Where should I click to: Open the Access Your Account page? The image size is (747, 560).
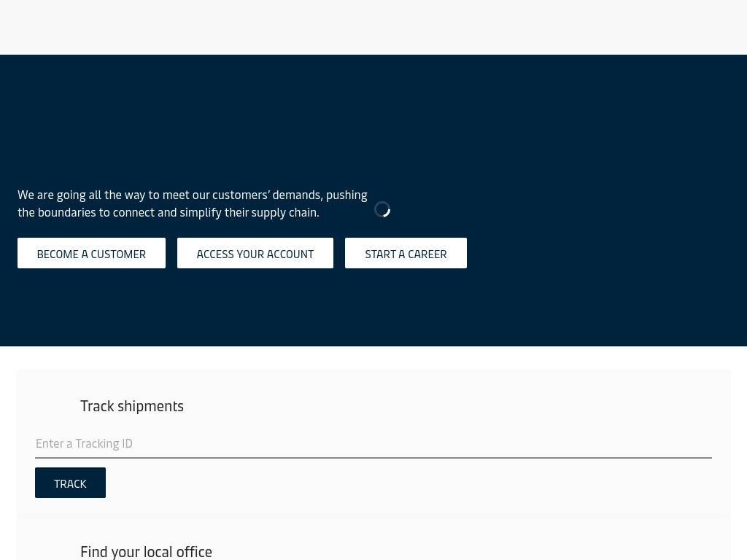[255, 254]
